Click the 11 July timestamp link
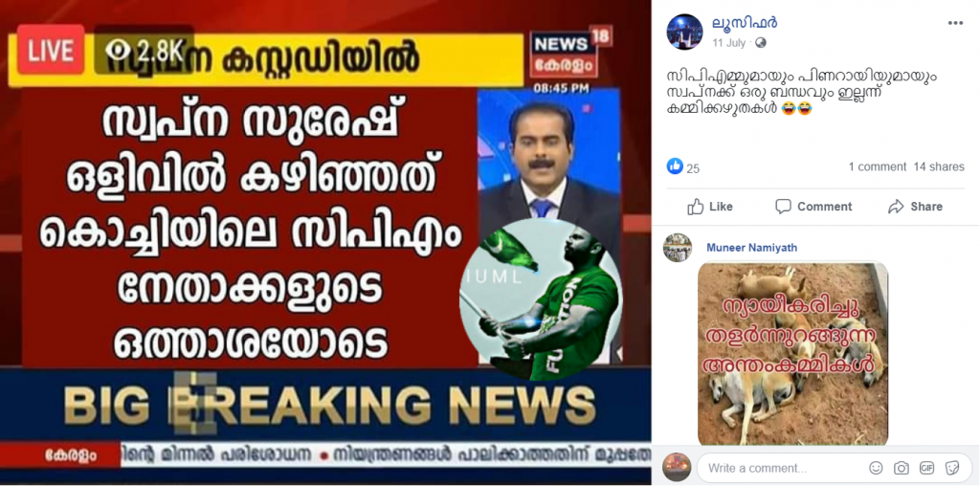The height and width of the screenshot is (486, 980). (730, 43)
